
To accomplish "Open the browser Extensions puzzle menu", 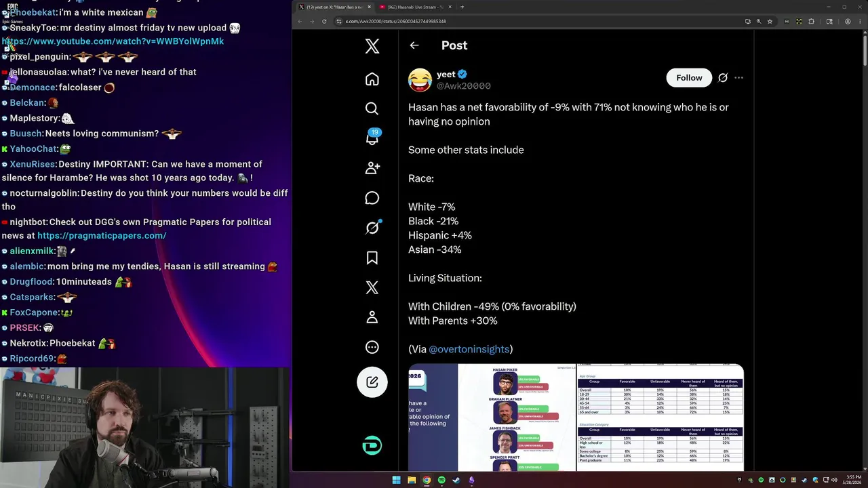I will coord(811,21).
